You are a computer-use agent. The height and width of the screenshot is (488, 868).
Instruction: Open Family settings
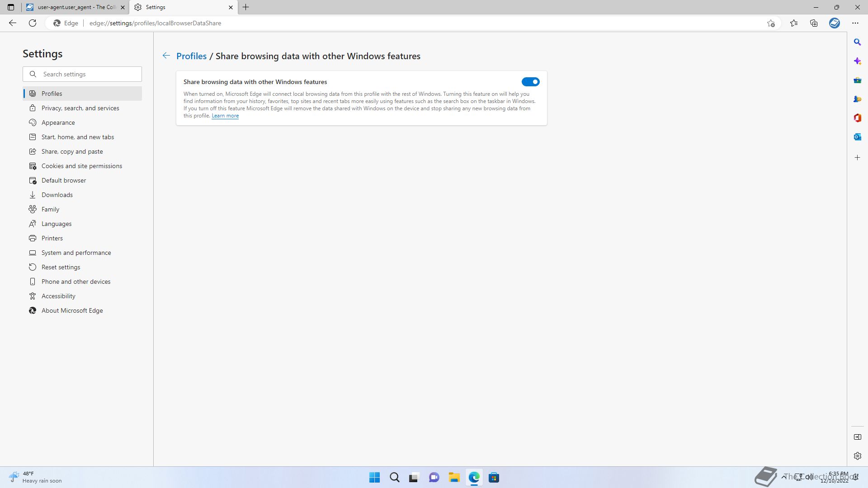(82, 209)
